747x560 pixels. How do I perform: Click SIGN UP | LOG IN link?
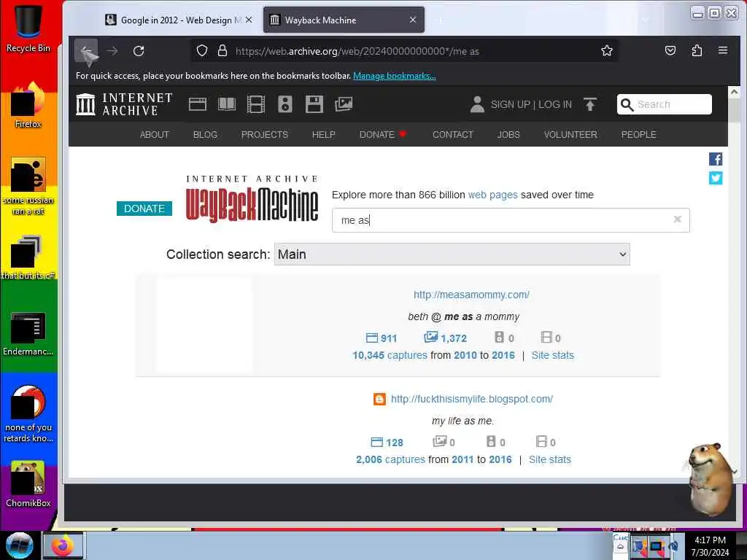531,104
